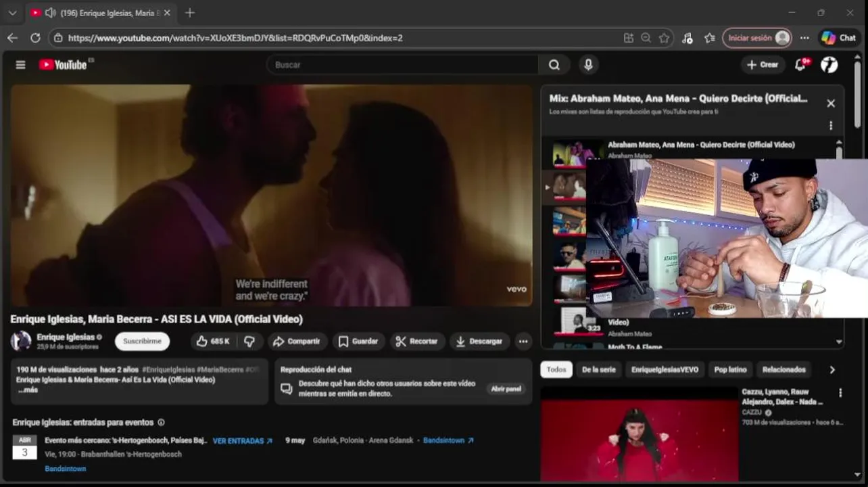Go to YouTube home via logo

(x=63, y=65)
